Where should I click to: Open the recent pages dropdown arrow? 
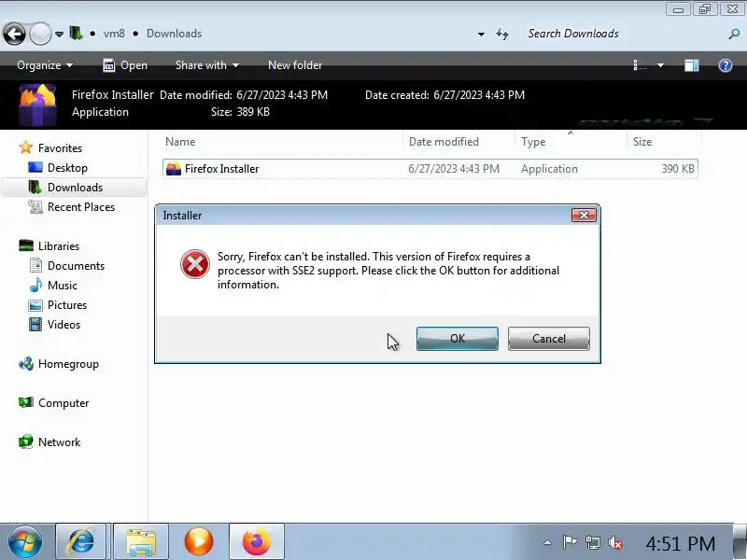pos(59,35)
